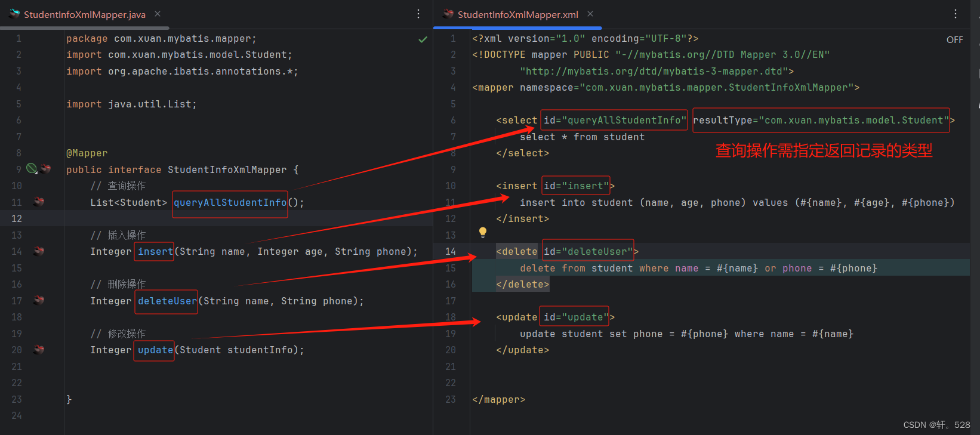980x435 pixels.
Task: Click 'select * from student' SQL line
Action: click(x=582, y=137)
